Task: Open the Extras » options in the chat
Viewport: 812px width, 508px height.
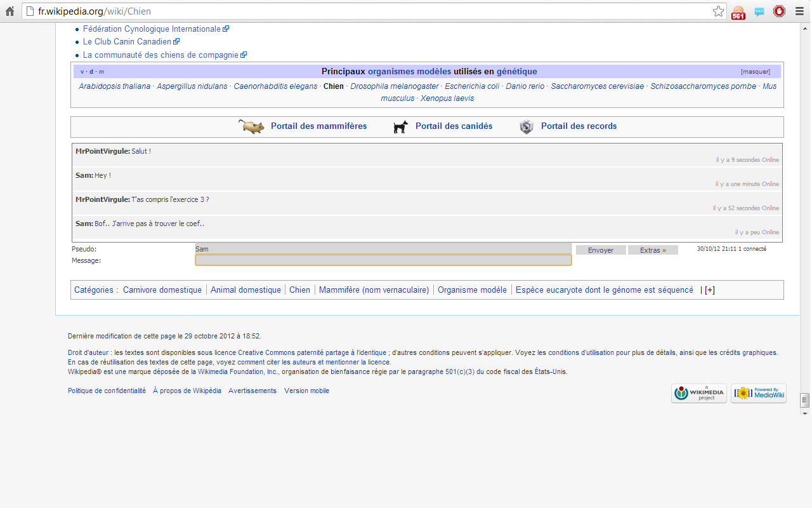Action: (x=653, y=250)
